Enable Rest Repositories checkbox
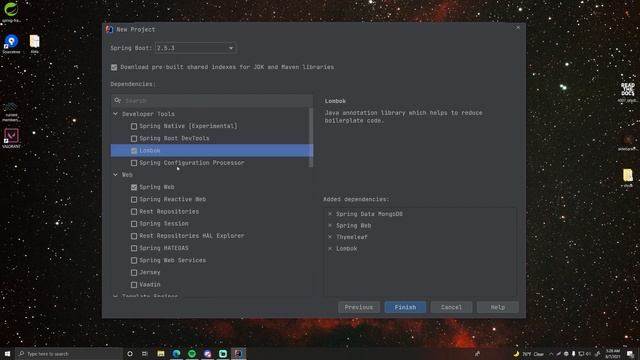640x360 pixels. pyautogui.click(x=134, y=212)
